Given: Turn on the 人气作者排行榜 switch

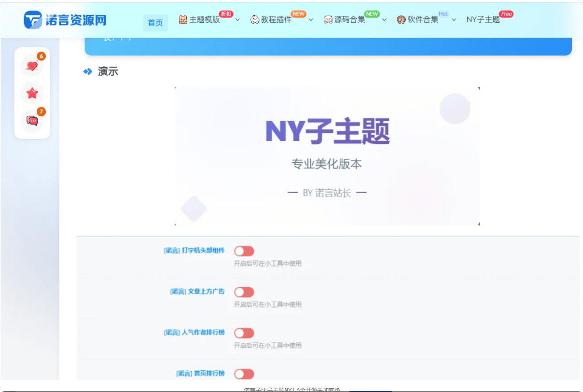Looking at the screenshot, I should (x=244, y=333).
